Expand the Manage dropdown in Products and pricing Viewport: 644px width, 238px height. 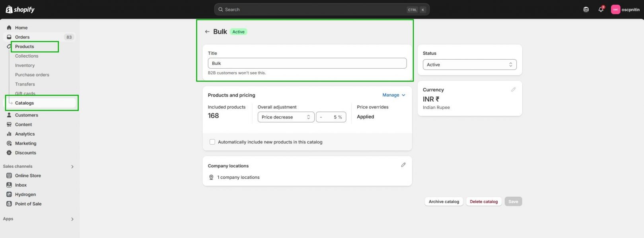click(393, 95)
